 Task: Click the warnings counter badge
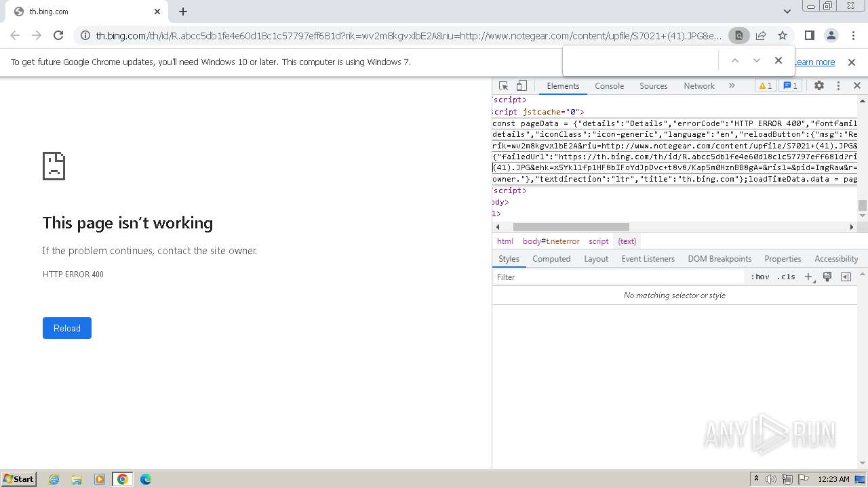[x=765, y=86]
